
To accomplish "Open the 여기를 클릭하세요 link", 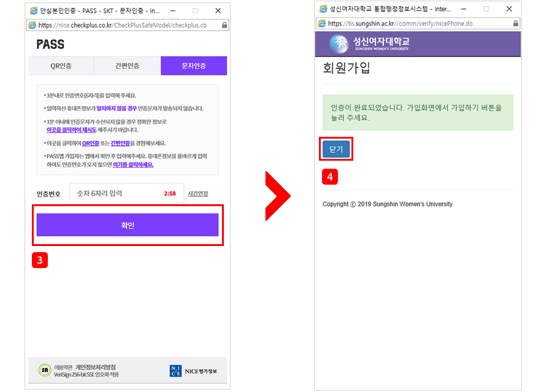I will click(x=133, y=164).
